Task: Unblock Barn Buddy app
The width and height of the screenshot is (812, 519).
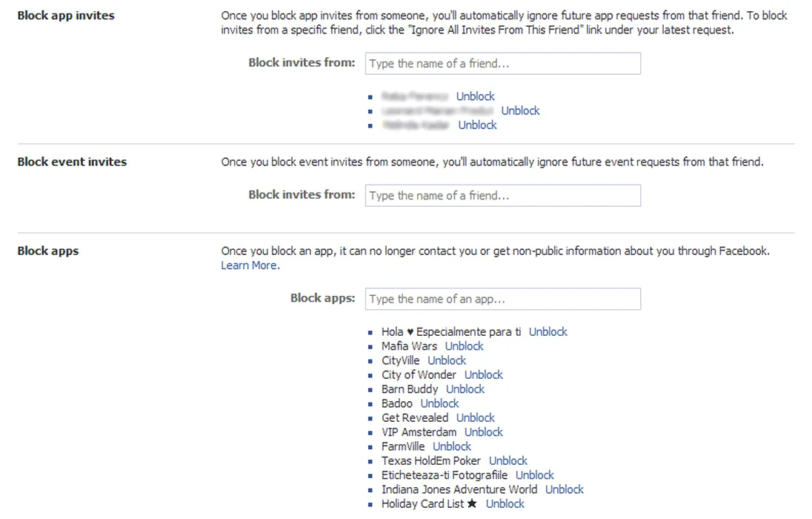Action: click(x=465, y=389)
